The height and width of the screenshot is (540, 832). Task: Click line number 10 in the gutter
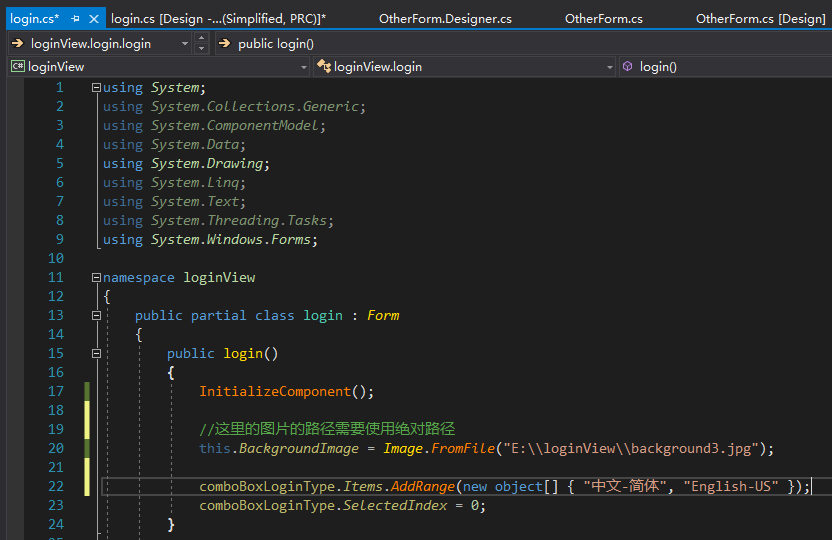tap(56, 258)
